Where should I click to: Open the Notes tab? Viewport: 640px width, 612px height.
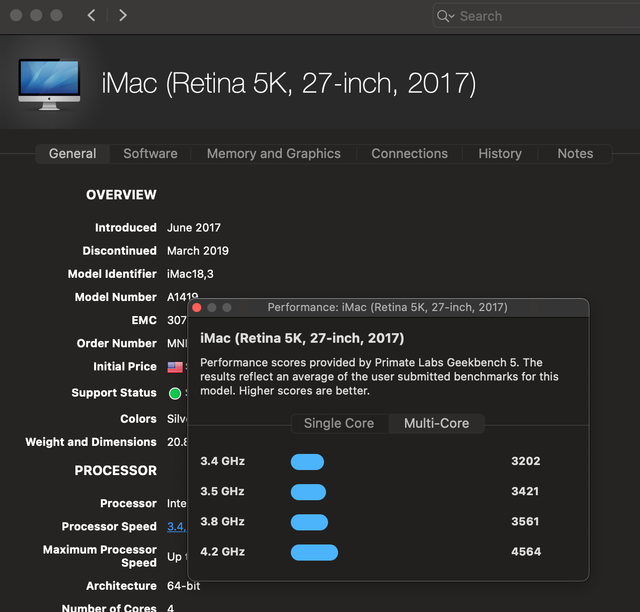575,154
